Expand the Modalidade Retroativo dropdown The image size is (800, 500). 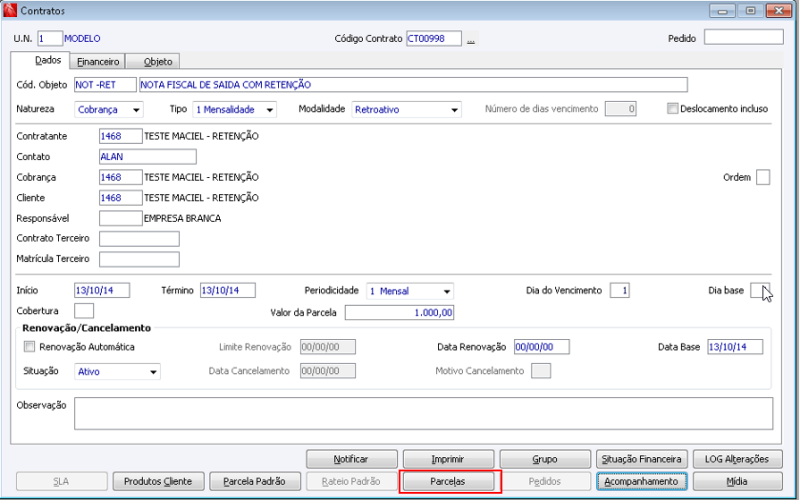coord(407,110)
